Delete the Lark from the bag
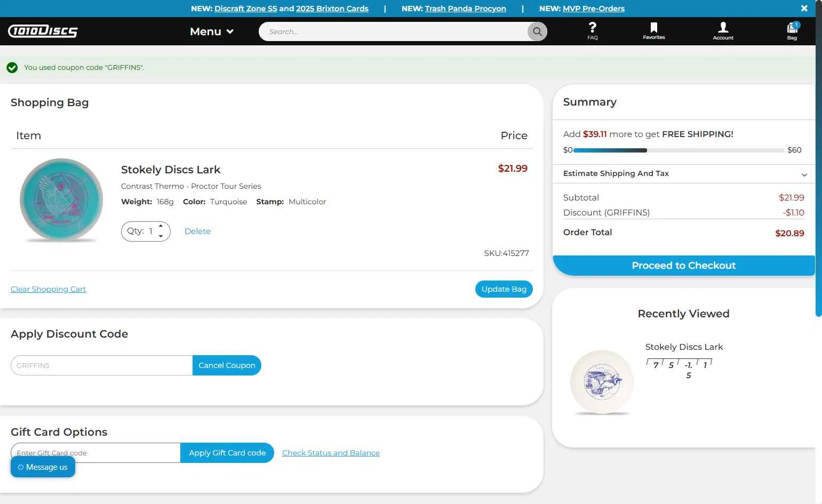 [x=197, y=231]
